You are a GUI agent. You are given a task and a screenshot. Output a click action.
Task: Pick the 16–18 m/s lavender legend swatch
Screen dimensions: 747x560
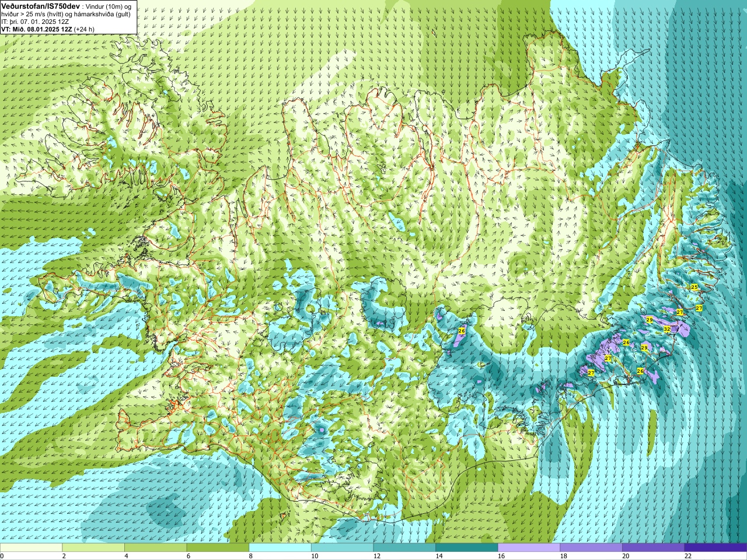click(x=529, y=548)
